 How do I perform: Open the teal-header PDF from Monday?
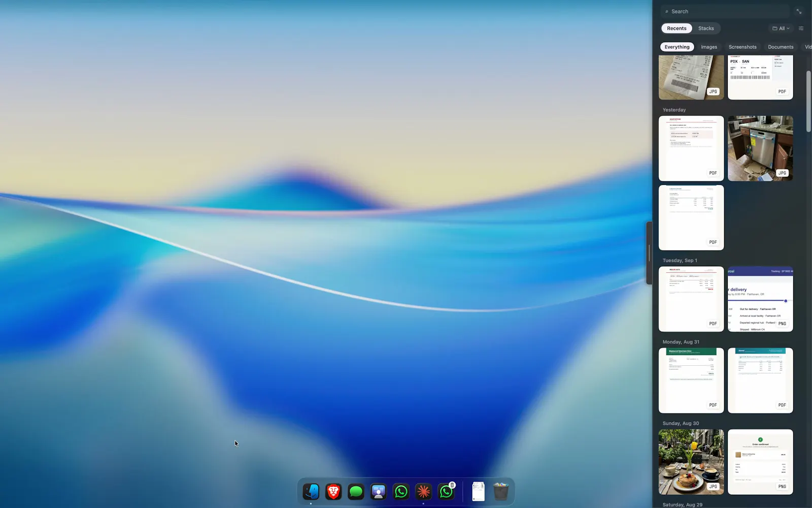pos(760,380)
